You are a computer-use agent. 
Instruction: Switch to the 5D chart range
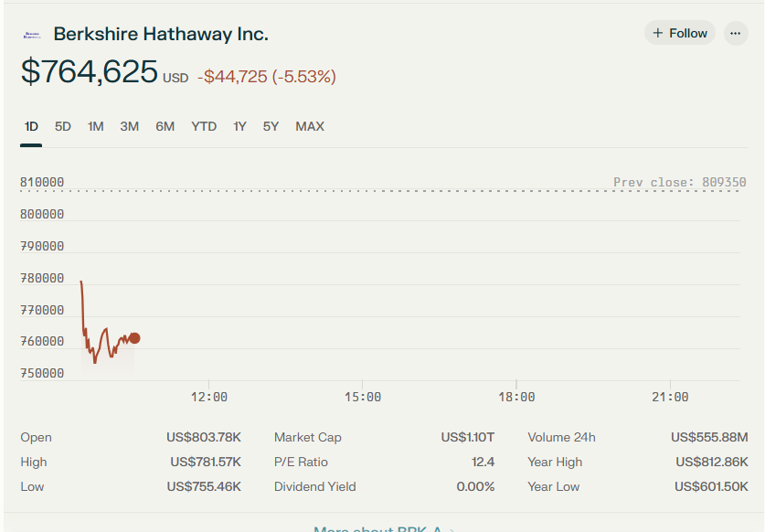point(62,126)
